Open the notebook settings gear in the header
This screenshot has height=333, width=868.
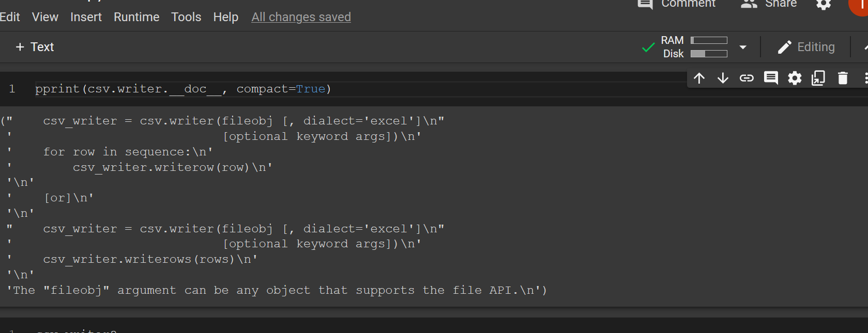tap(823, 5)
